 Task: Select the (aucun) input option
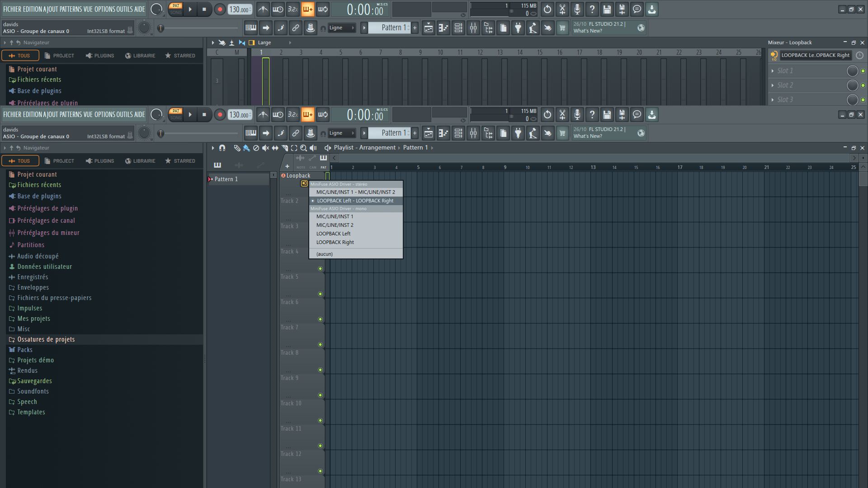point(325,254)
